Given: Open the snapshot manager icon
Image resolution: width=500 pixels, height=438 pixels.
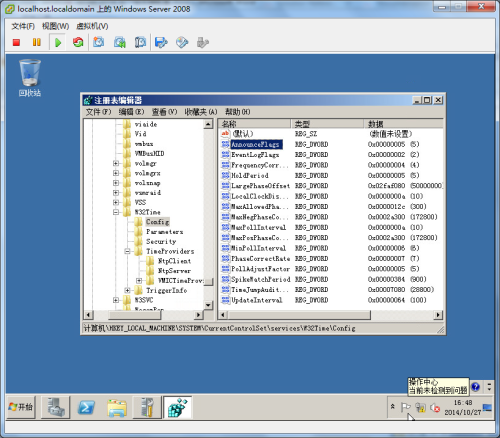Looking at the screenshot, I should 140,42.
